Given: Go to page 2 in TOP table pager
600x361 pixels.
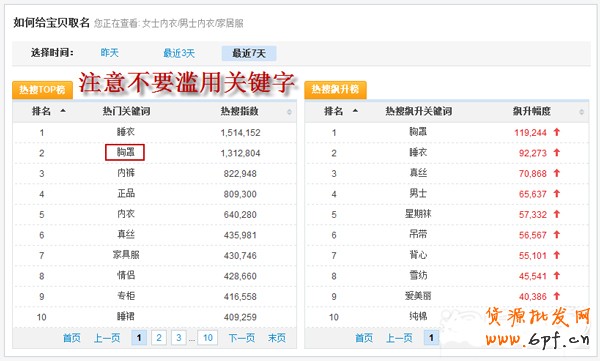Looking at the screenshot, I should click(x=159, y=338).
